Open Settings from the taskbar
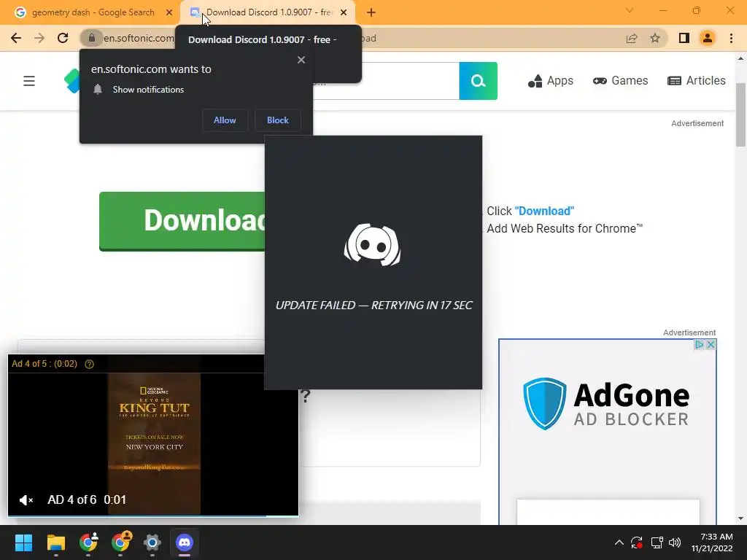Viewport: 747px width, 560px height. [x=152, y=542]
